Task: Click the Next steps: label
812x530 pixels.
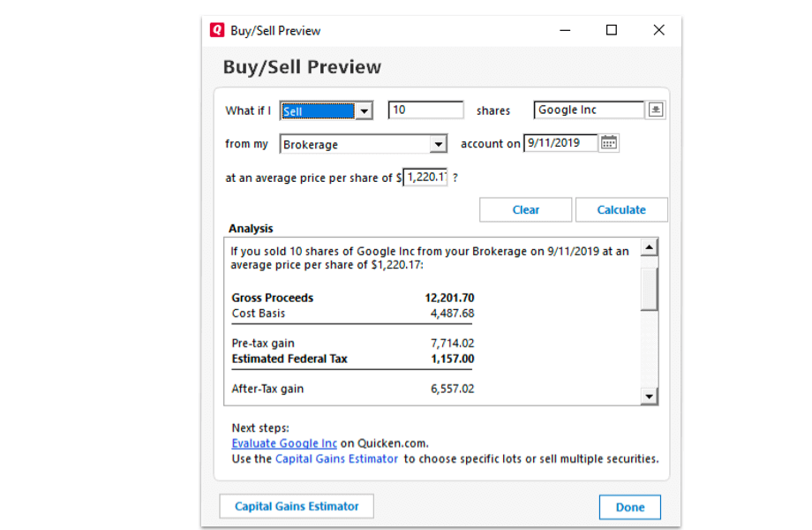Action: (260, 428)
